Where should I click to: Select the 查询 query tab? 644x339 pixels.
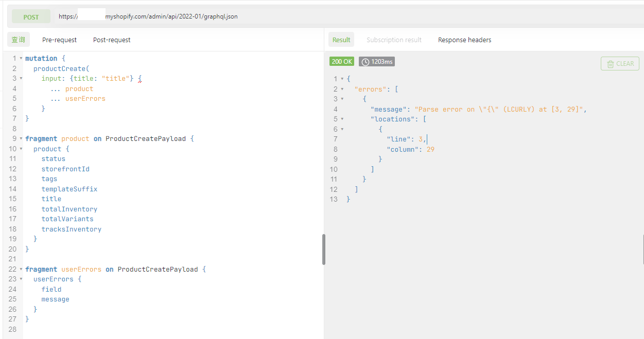[19, 40]
